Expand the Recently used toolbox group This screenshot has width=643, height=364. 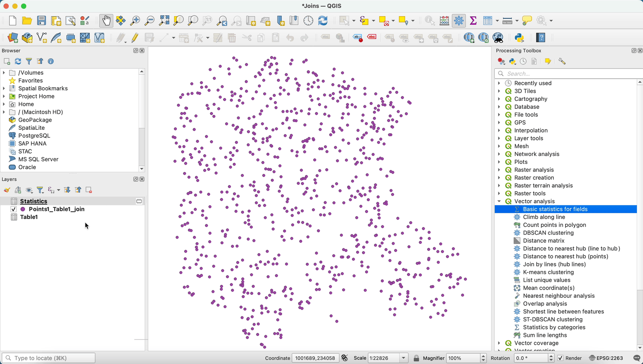(x=499, y=83)
